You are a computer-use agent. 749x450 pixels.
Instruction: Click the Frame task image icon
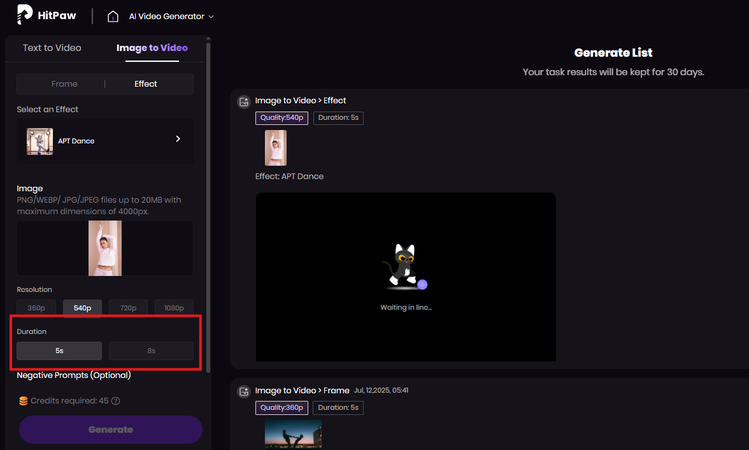tap(244, 392)
